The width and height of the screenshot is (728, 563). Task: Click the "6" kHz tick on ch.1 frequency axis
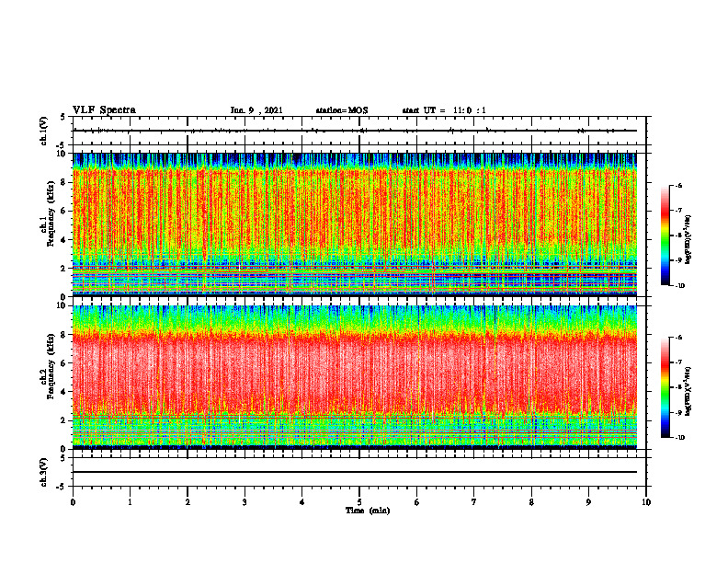63,211
